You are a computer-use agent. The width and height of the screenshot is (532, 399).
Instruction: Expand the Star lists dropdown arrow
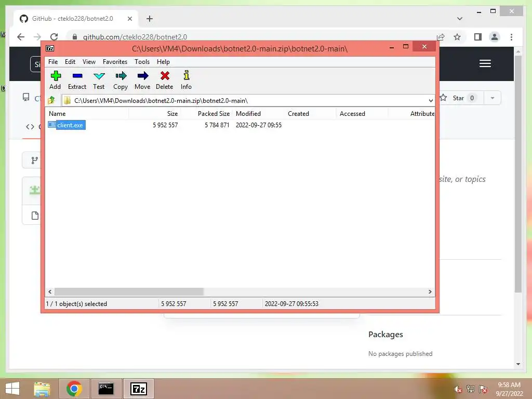point(493,98)
